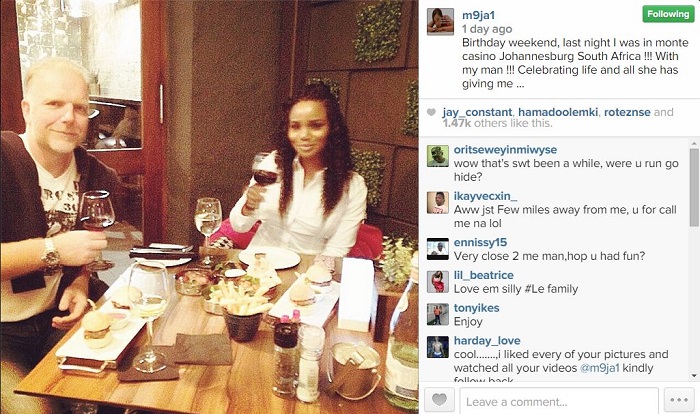Click the scrollbar down arrow in comments

pos(694,376)
